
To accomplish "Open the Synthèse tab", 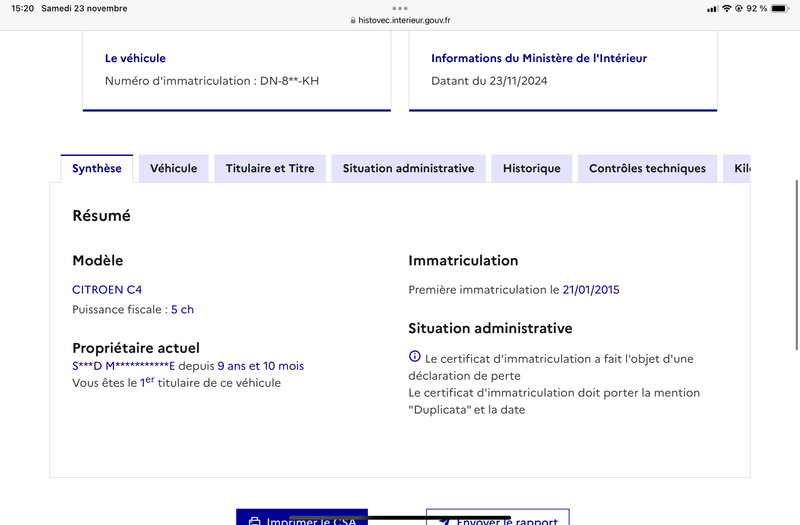I will [97, 168].
